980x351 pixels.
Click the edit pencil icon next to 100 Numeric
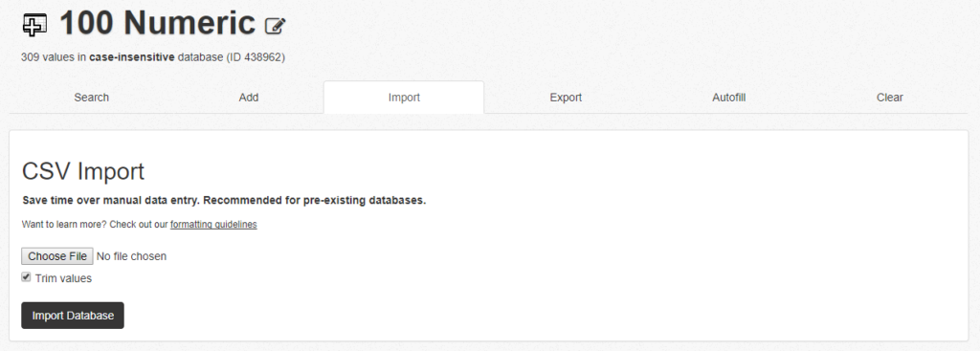click(x=275, y=26)
